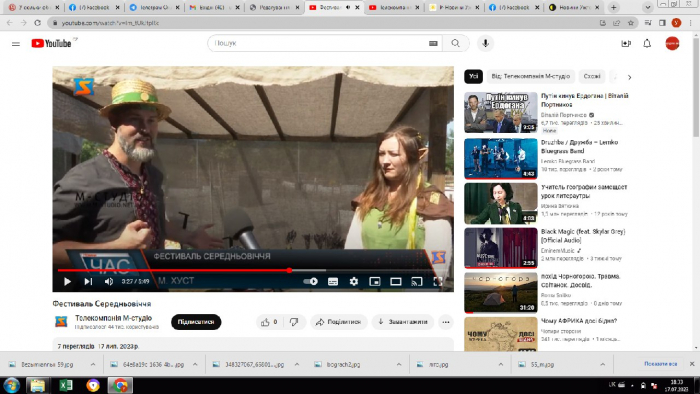Viewport: 700px width, 394px height.
Task: Open video player settings gear
Action: pyautogui.click(x=354, y=282)
